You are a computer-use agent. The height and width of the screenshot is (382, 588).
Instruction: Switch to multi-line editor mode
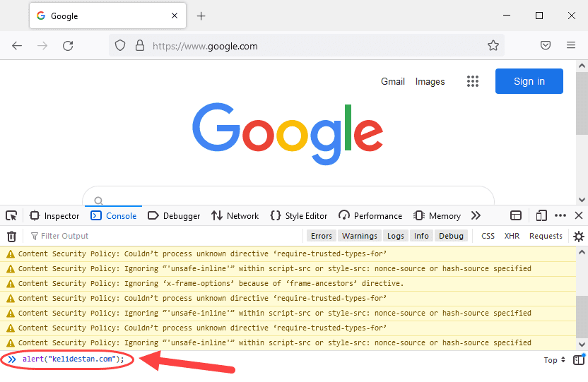point(579,360)
